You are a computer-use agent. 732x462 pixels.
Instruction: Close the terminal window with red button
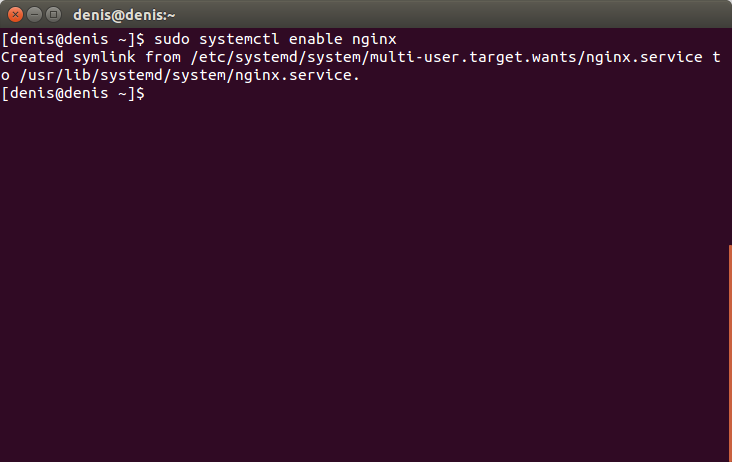pyautogui.click(x=15, y=15)
